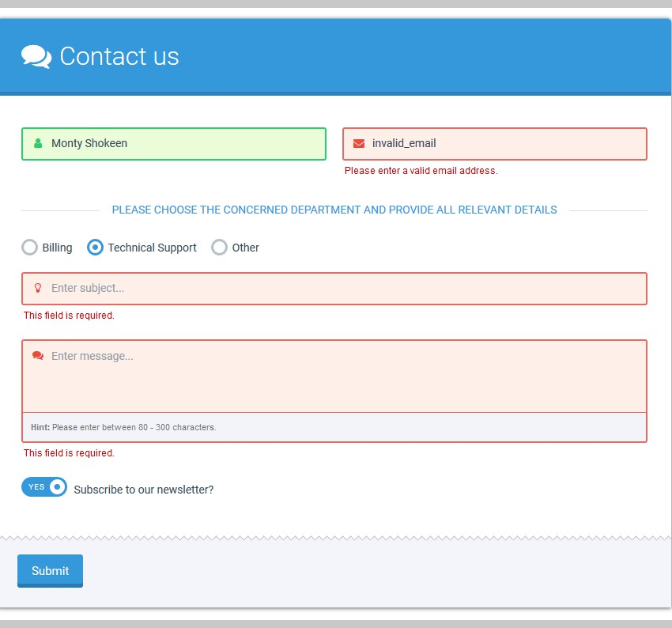
Task: Click the green user icon in name field
Action: click(38, 143)
